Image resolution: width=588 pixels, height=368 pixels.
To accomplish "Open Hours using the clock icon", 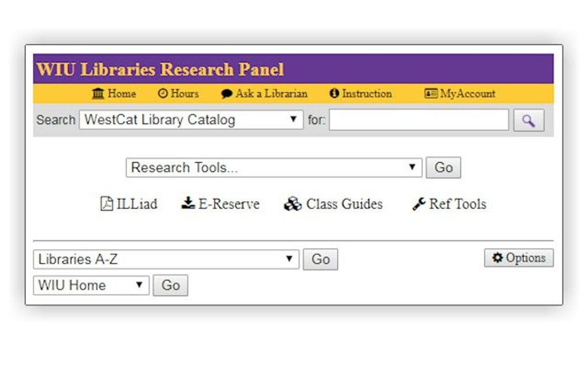I will [162, 93].
